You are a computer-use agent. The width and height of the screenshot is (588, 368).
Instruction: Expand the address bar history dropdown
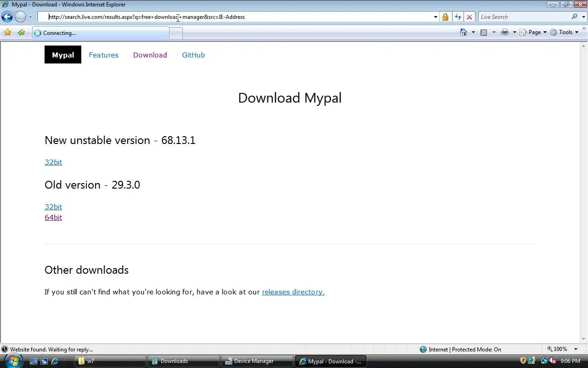point(435,17)
